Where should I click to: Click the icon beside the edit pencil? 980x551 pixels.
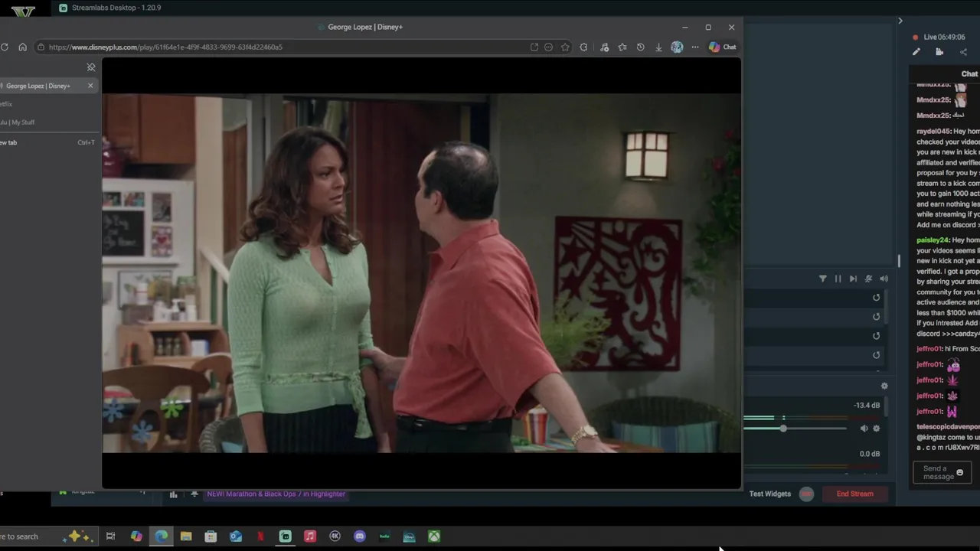(x=939, y=52)
